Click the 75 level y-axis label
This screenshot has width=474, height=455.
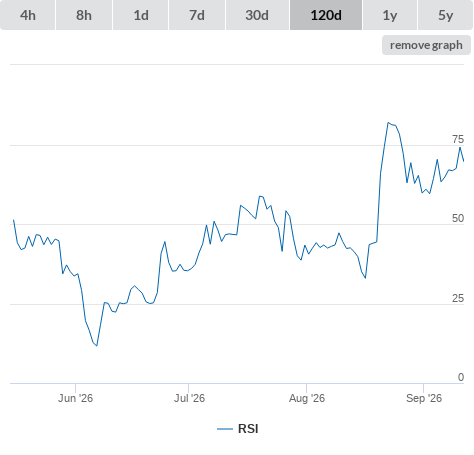pos(458,139)
